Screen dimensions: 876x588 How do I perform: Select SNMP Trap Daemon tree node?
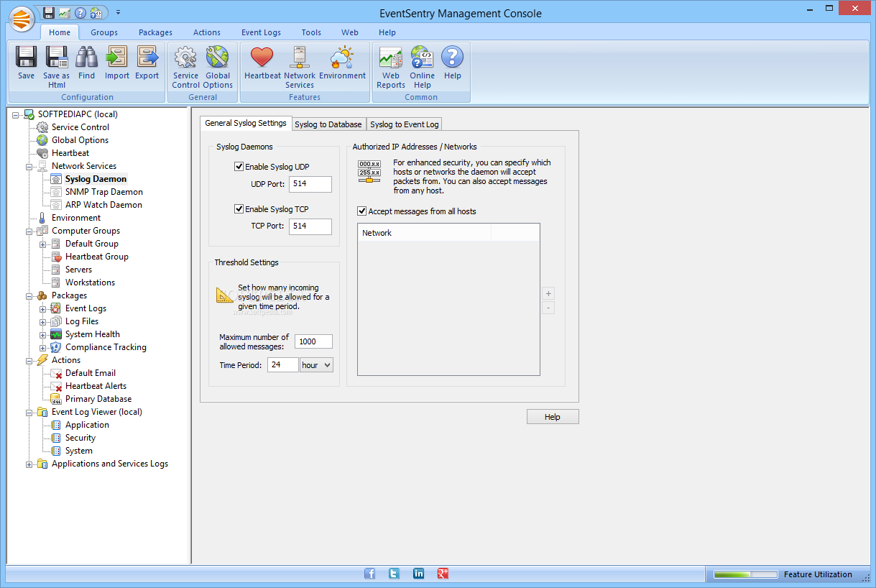tap(103, 192)
